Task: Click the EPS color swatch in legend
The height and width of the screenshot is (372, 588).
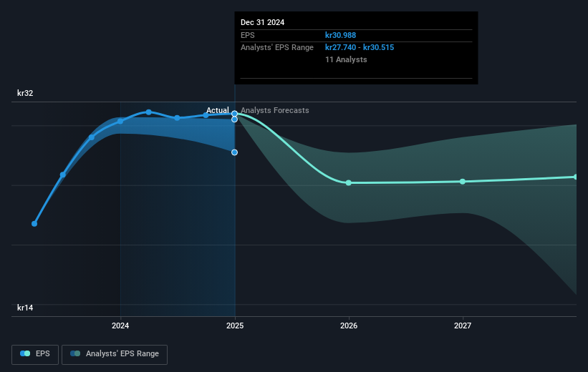Action: point(25,353)
